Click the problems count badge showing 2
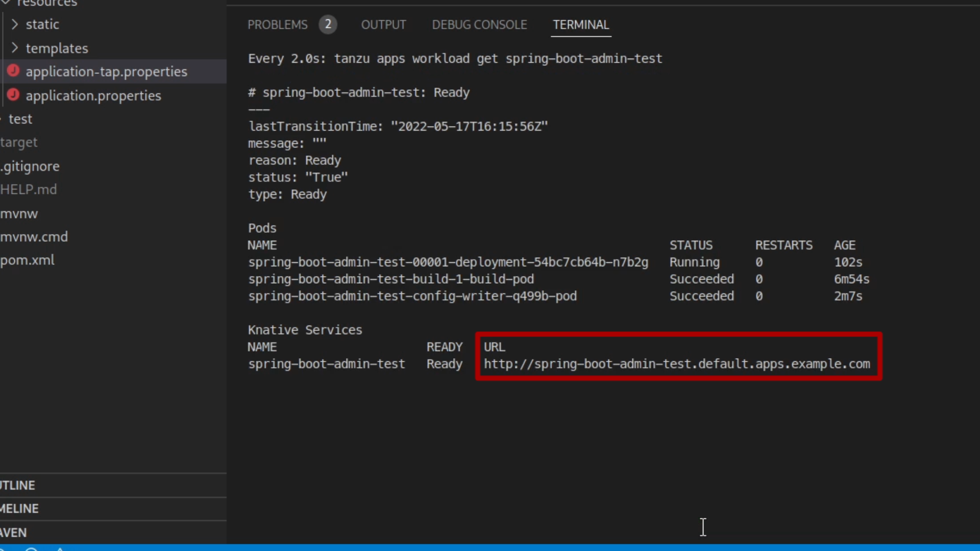The image size is (980, 551). pyautogui.click(x=328, y=24)
